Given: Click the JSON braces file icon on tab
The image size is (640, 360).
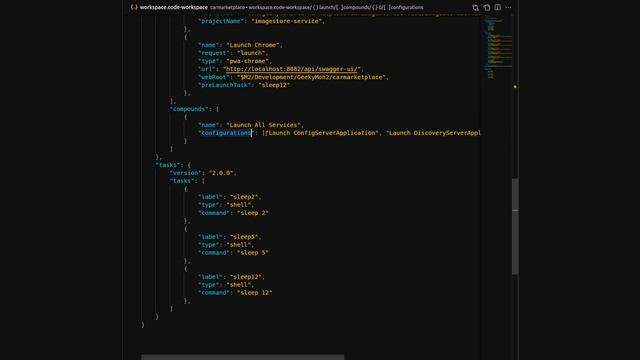Looking at the screenshot, I should click(134, 7).
